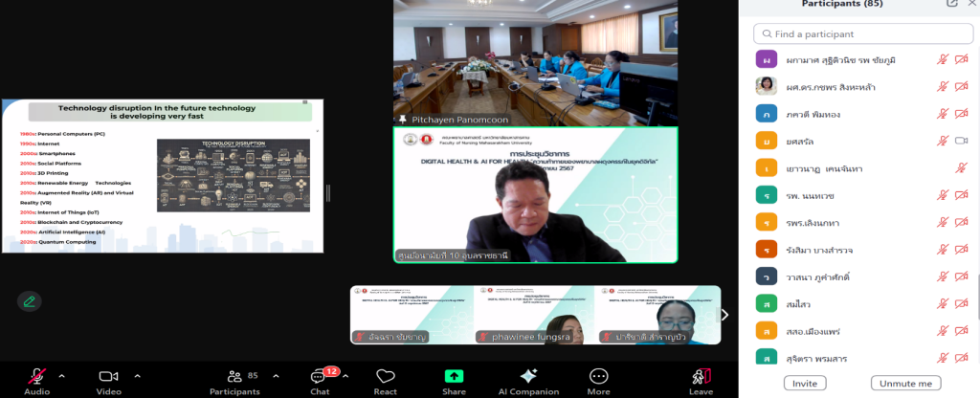Click muted mic icon for ผศ.ดร.กชพร สิงหะหล้า
The width and height of the screenshot is (980, 398).
tap(943, 87)
